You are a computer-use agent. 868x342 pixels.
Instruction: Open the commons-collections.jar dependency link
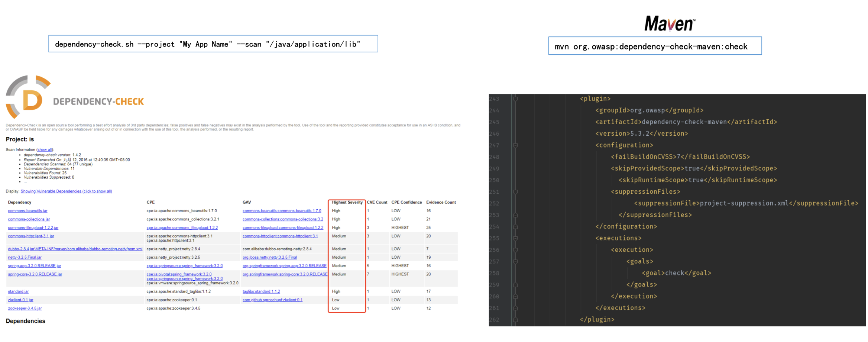(x=29, y=219)
